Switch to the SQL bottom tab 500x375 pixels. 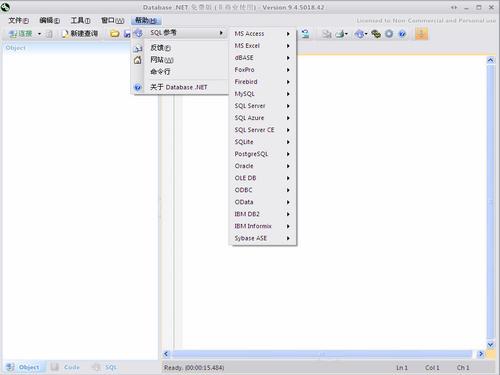pyautogui.click(x=105, y=367)
